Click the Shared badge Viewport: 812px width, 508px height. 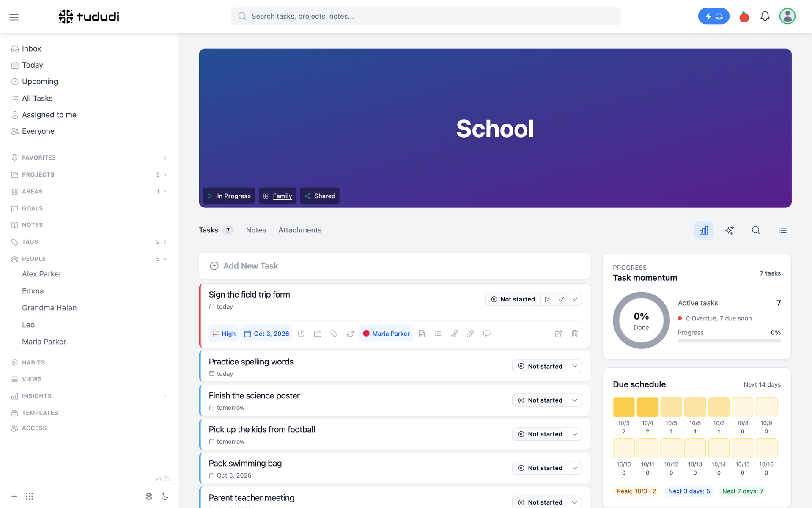(x=320, y=196)
